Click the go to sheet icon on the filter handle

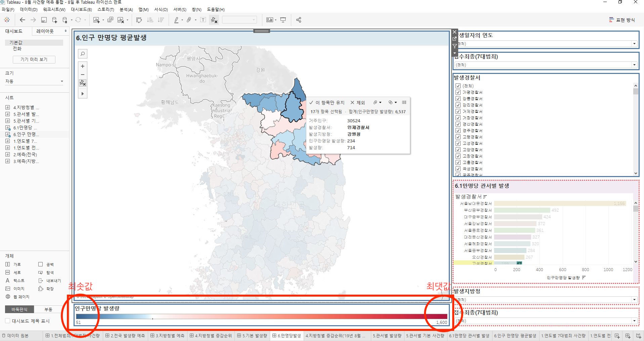[455, 39]
